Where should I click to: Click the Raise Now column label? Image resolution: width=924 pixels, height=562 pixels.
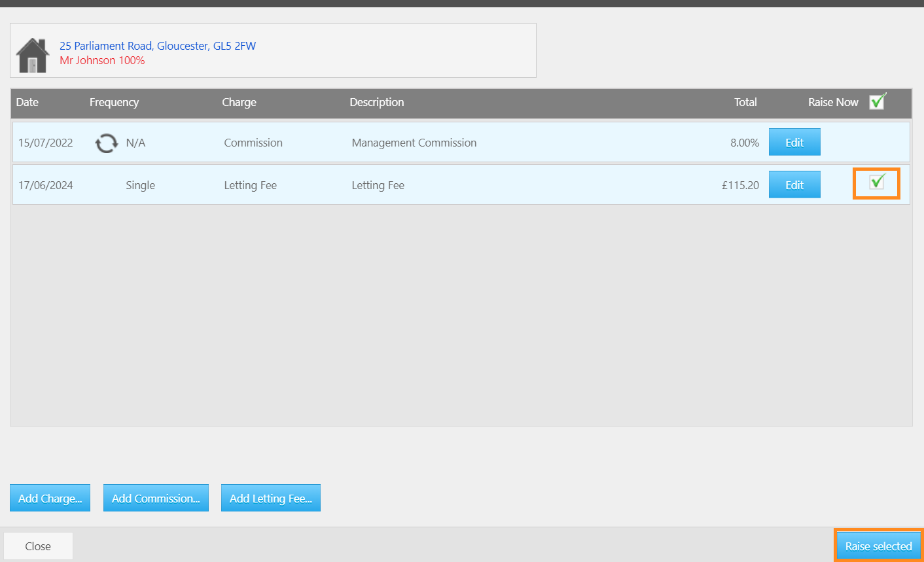coord(833,102)
